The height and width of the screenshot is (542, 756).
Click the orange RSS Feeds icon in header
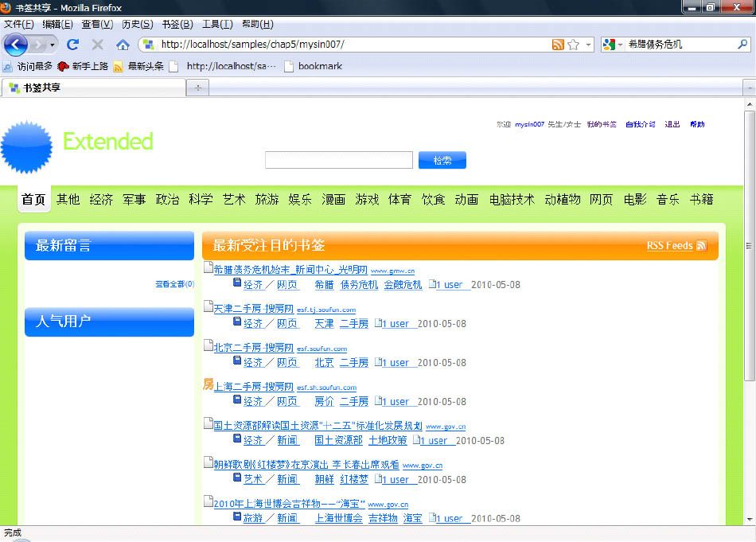702,245
